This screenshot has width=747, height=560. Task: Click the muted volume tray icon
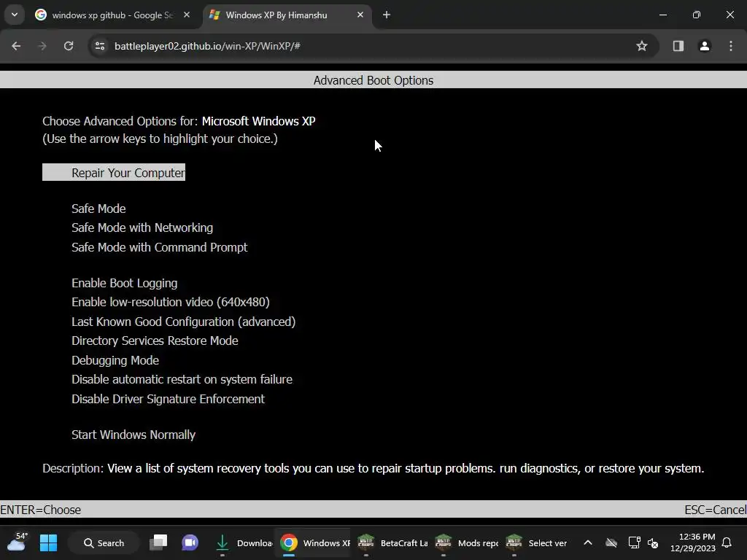[x=653, y=542]
